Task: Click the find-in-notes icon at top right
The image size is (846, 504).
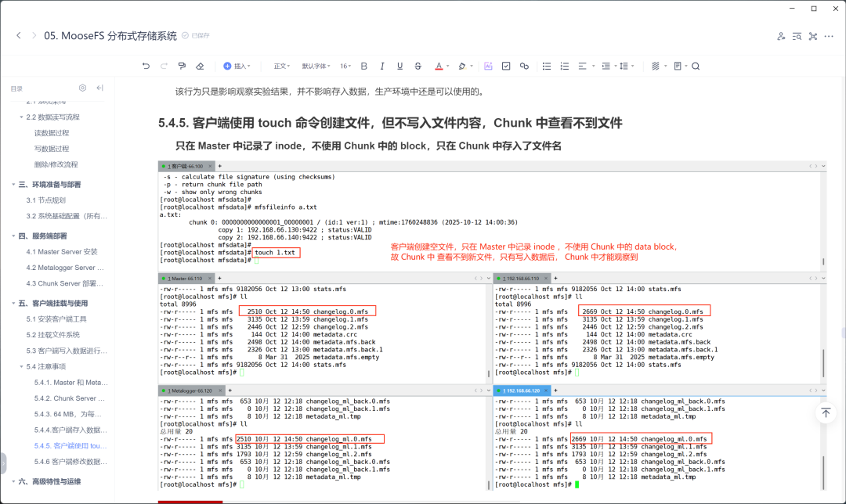Action: click(x=797, y=36)
